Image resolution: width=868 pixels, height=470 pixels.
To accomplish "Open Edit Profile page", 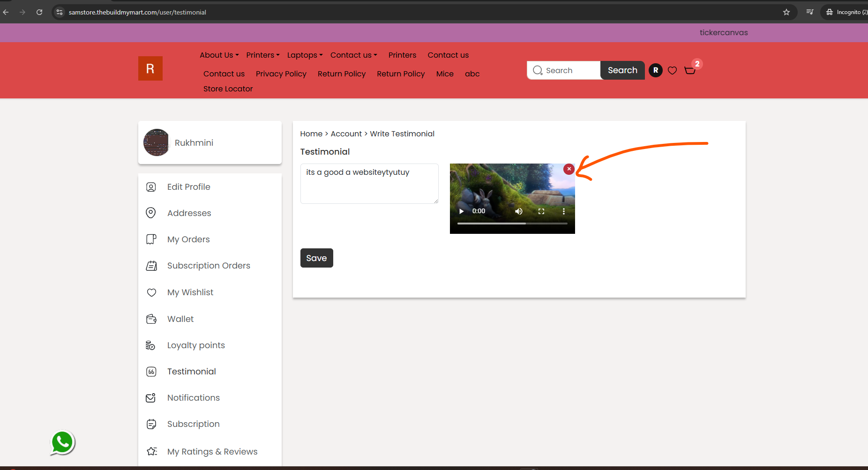I will click(x=189, y=187).
